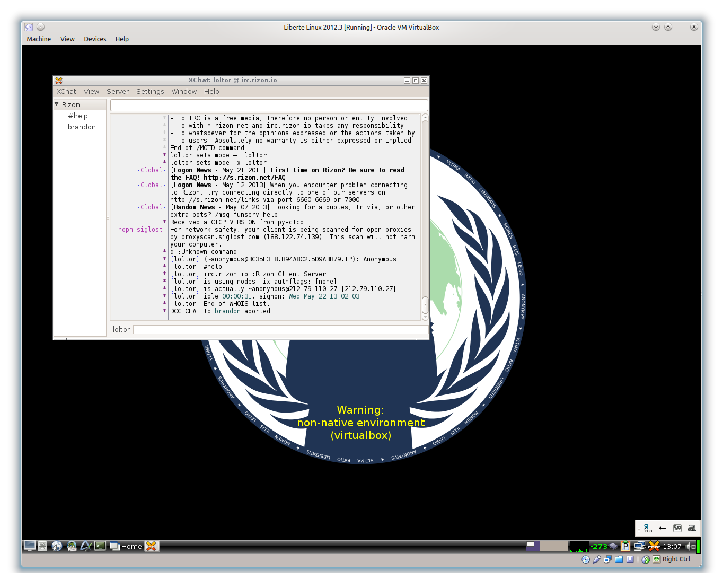The image size is (723, 588).
Task: Click the XChat taskbar button
Action: [x=152, y=547]
